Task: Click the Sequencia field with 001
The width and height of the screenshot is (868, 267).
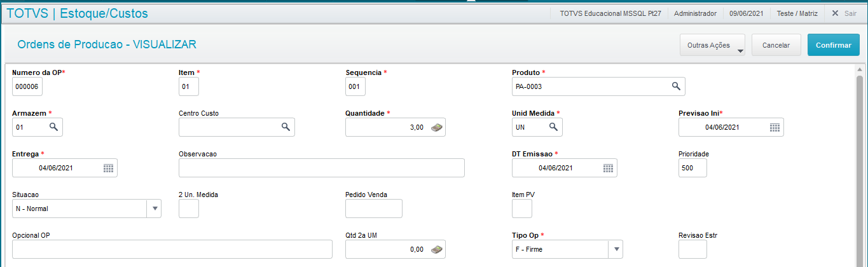Action: point(355,86)
